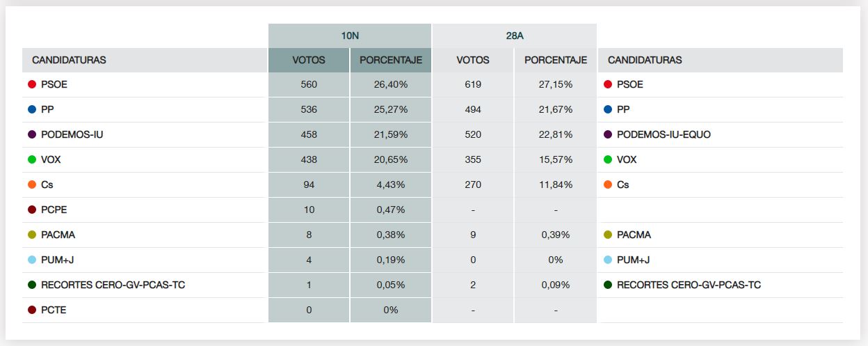Click the left RECORTES CERO-GV-PCAS-TC label
This screenshot has width=868, height=346.
(x=113, y=285)
